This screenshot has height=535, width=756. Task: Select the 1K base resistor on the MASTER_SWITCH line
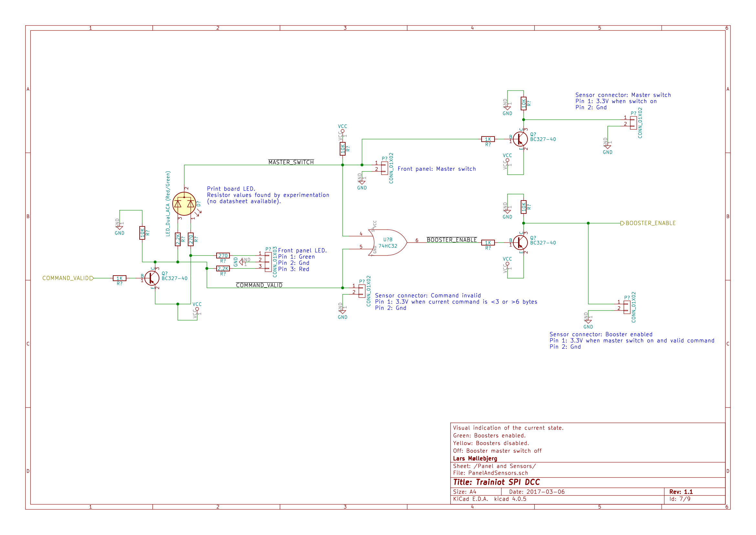click(488, 139)
